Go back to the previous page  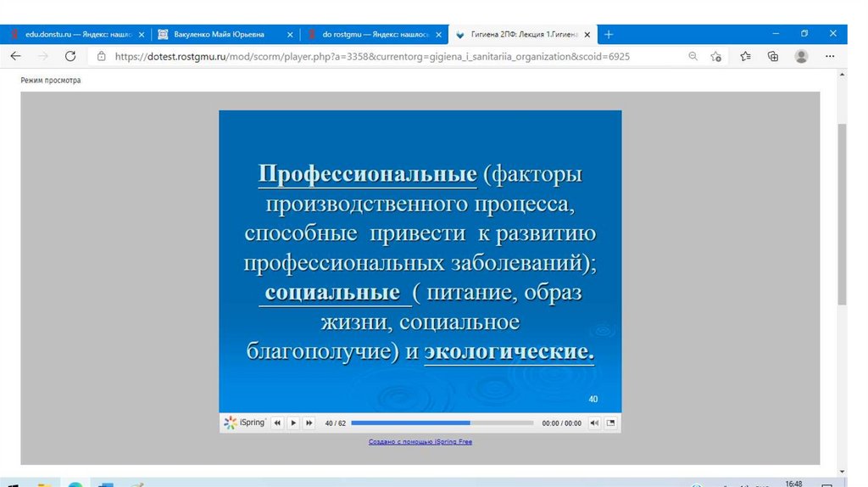point(16,56)
